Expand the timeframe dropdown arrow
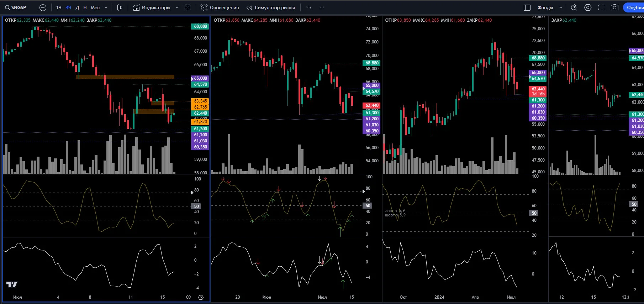The height and width of the screenshot is (304, 644). click(106, 7)
